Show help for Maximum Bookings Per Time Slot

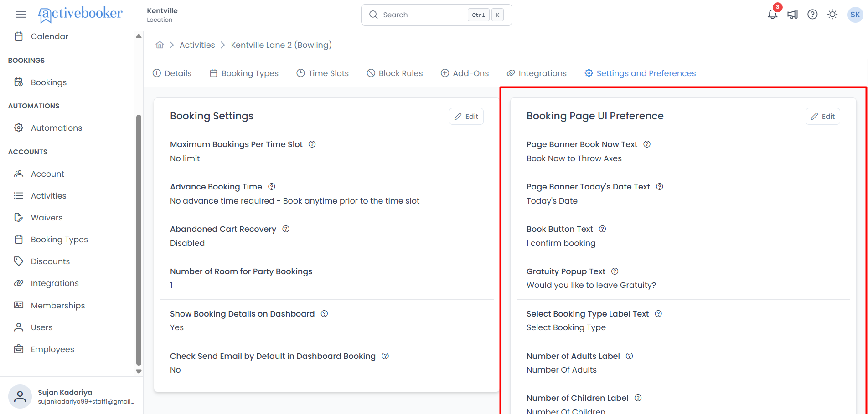(312, 144)
